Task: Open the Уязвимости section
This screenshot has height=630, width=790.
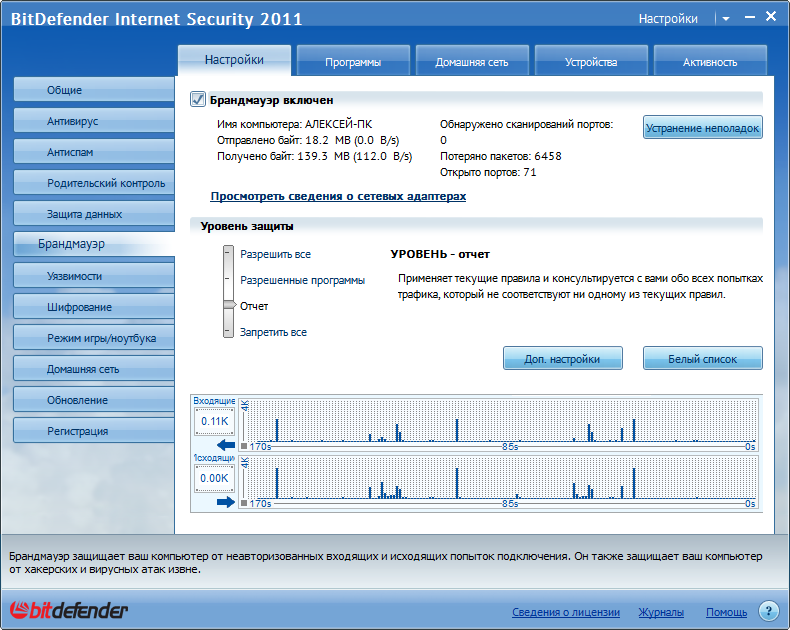Action: coord(94,276)
